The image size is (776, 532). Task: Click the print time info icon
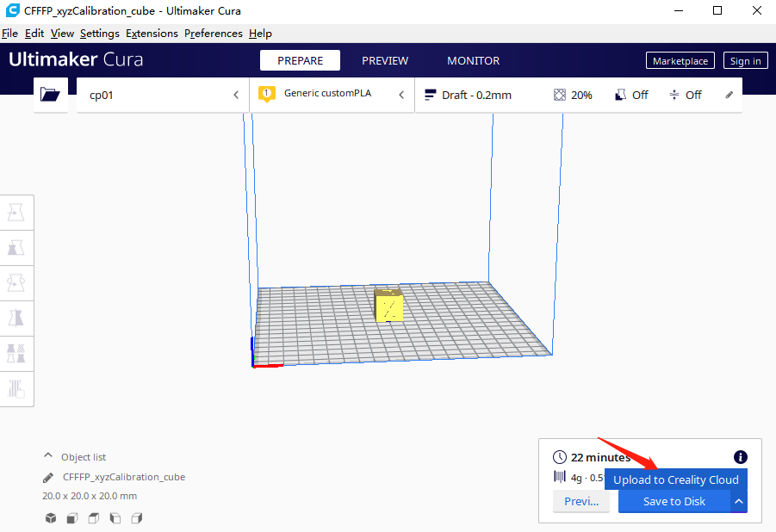pyautogui.click(x=740, y=457)
